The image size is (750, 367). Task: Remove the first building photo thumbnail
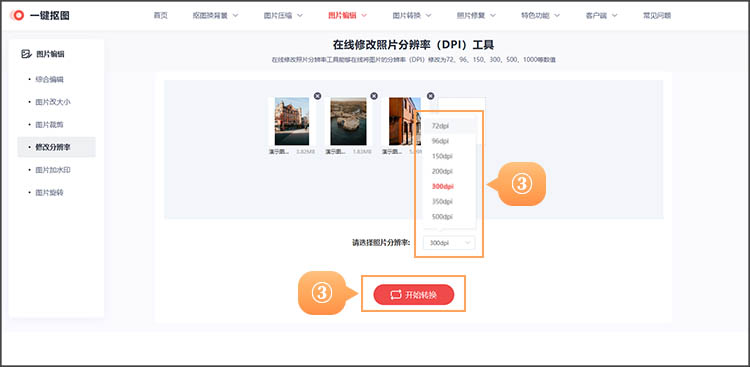point(318,96)
